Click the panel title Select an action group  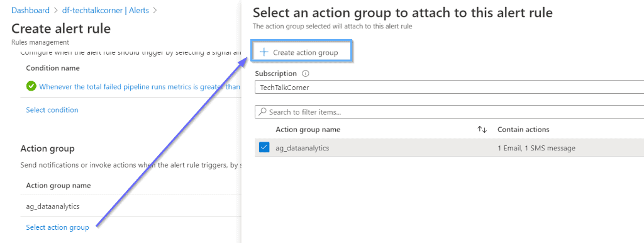(x=402, y=13)
